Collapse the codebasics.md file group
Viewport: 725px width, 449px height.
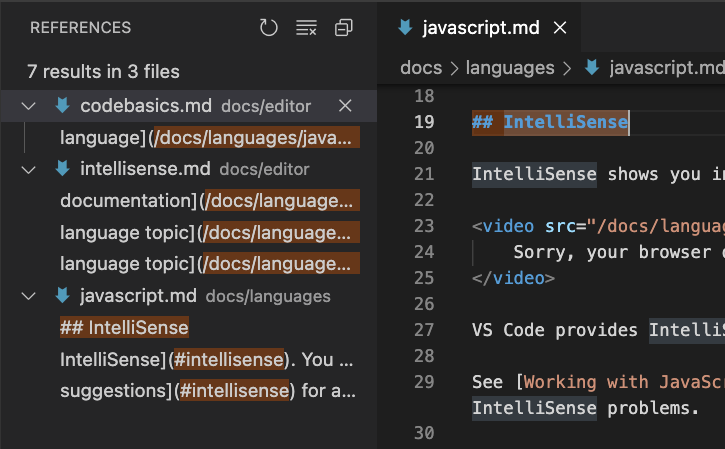coord(29,106)
